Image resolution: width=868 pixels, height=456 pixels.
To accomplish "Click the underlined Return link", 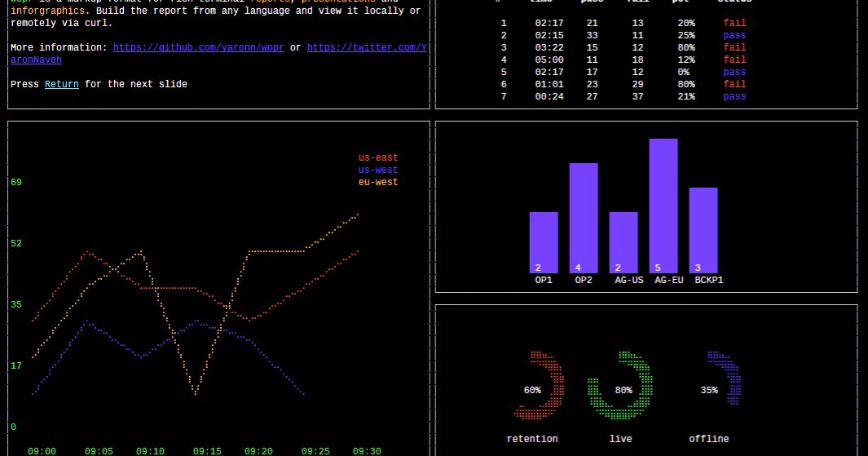I will coord(61,84).
